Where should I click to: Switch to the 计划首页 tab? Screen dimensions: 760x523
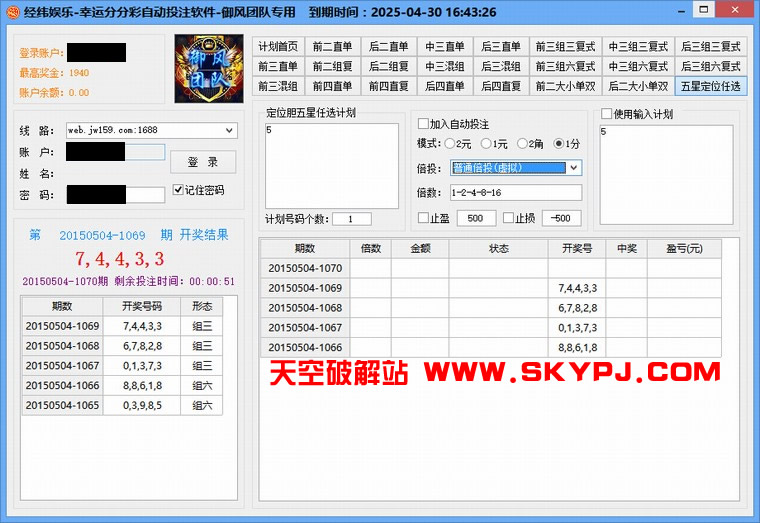pos(278,46)
